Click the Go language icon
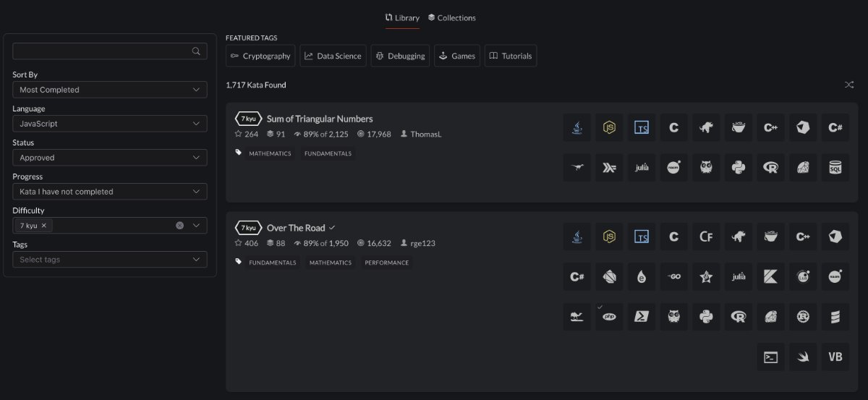 pyautogui.click(x=673, y=276)
